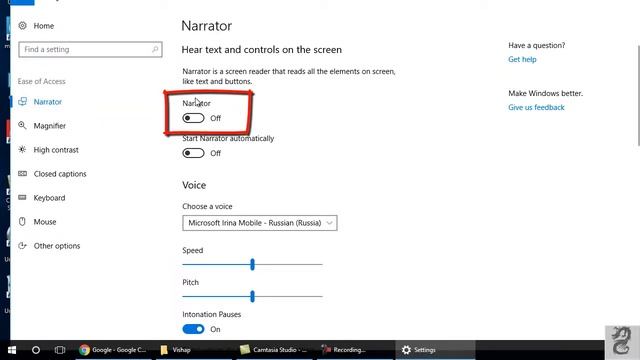
Task: Select Narrator in Ease of Access list
Action: coord(48,102)
